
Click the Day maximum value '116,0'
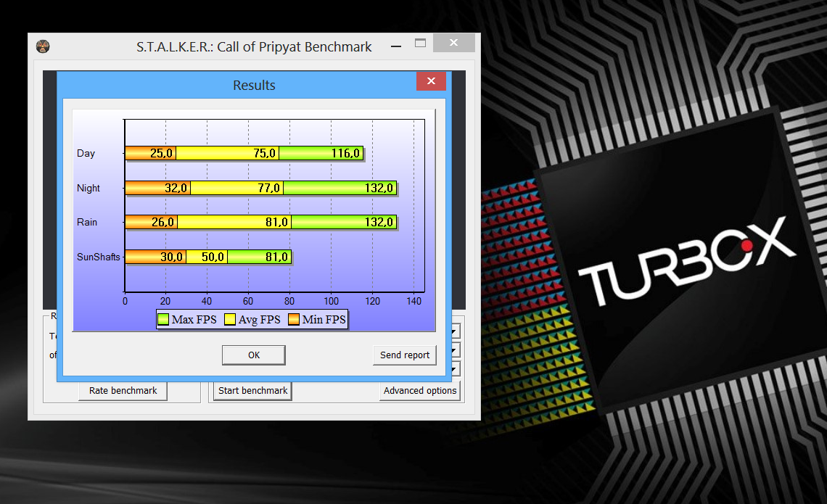[x=345, y=154]
